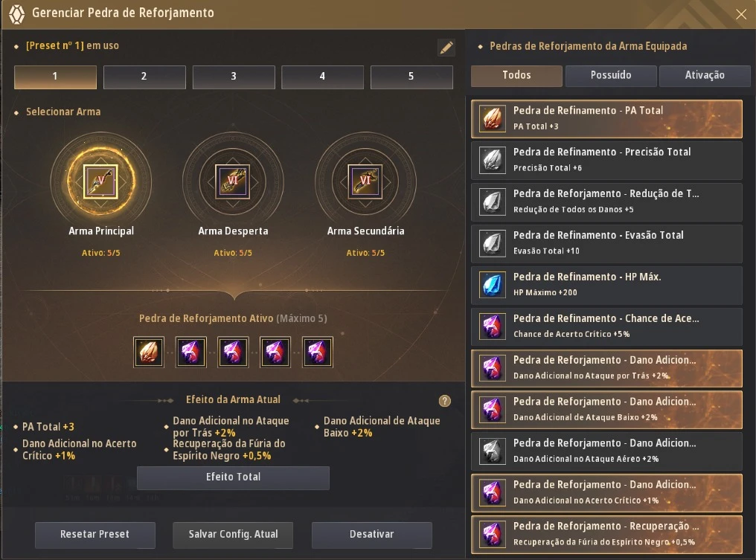Click the first active orange stone slot

[x=149, y=352]
